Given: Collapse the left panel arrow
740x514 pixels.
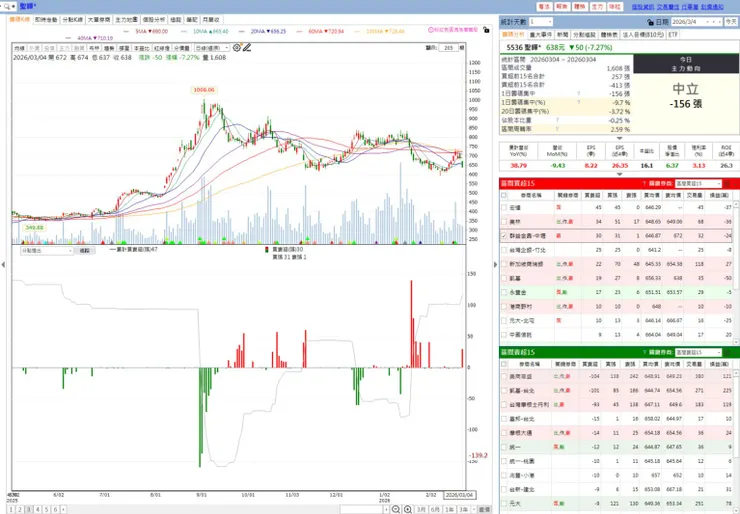Looking at the screenshot, I should [x=3, y=264].
